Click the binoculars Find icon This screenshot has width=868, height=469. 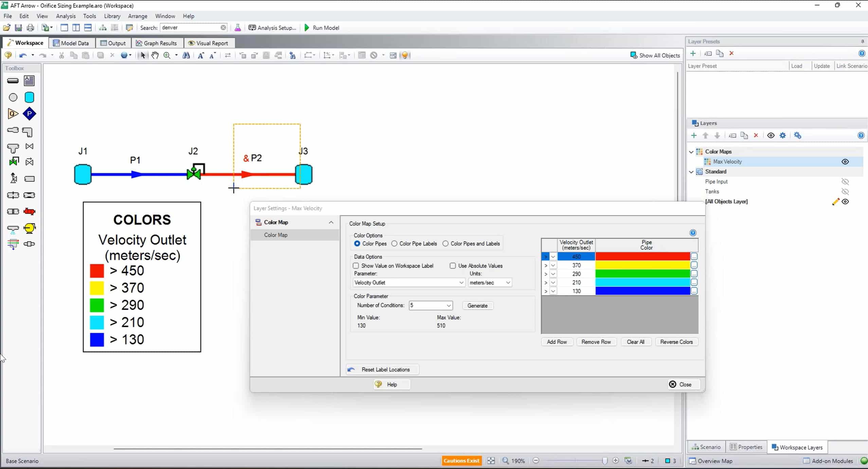[x=186, y=55]
